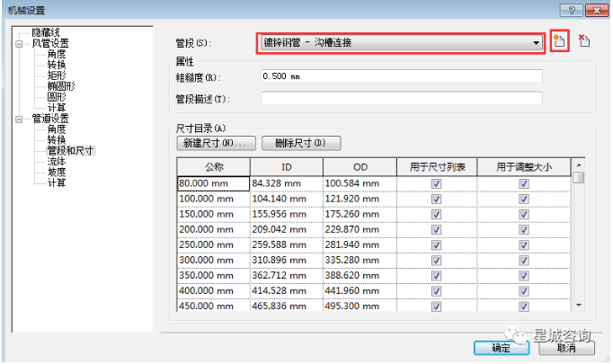Viewport: 613px width, 364px height.
Task: Toggle 用于调整大小 checkbox for 250.000 mm row
Action: tap(524, 245)
